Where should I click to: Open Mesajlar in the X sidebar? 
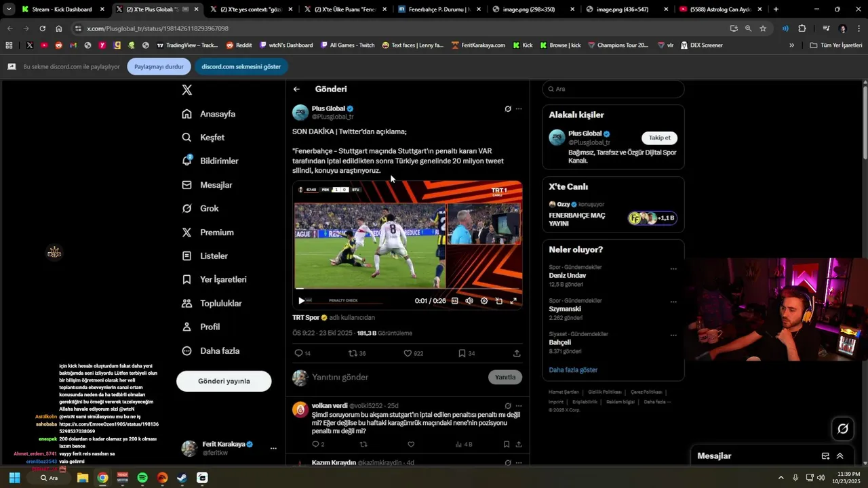[207, 185]
